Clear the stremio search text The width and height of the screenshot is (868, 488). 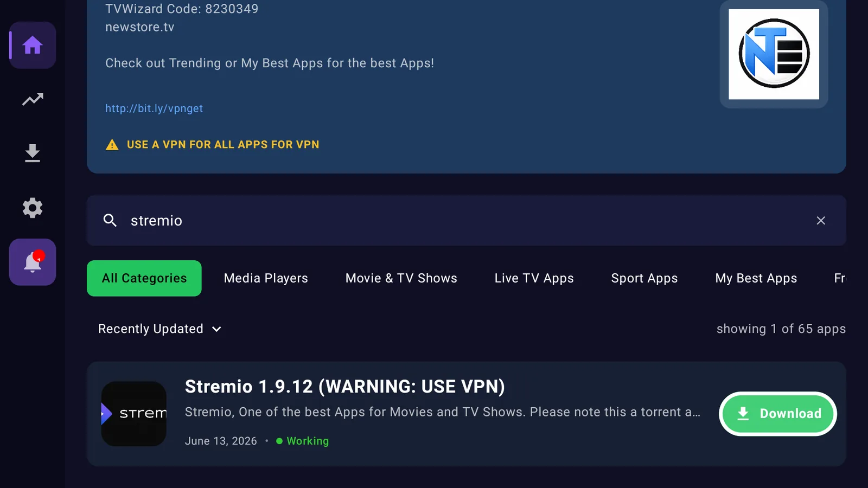[x=821, y=220]
